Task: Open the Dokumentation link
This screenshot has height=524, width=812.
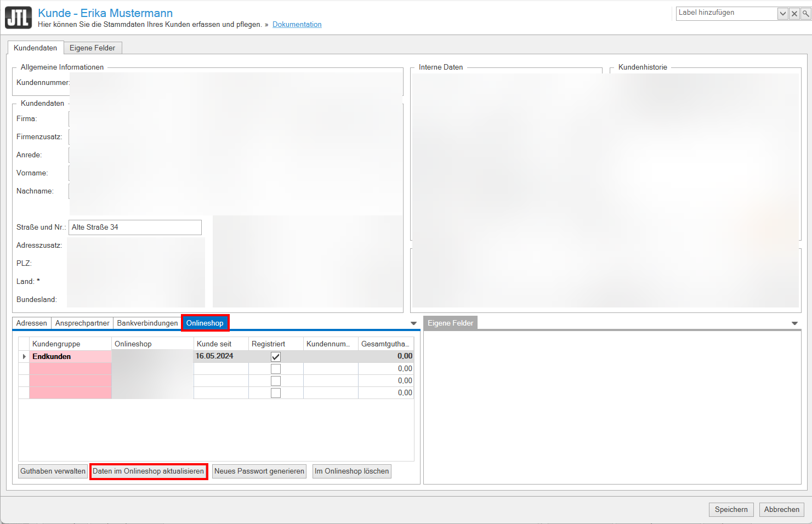Action: [297, 25]
